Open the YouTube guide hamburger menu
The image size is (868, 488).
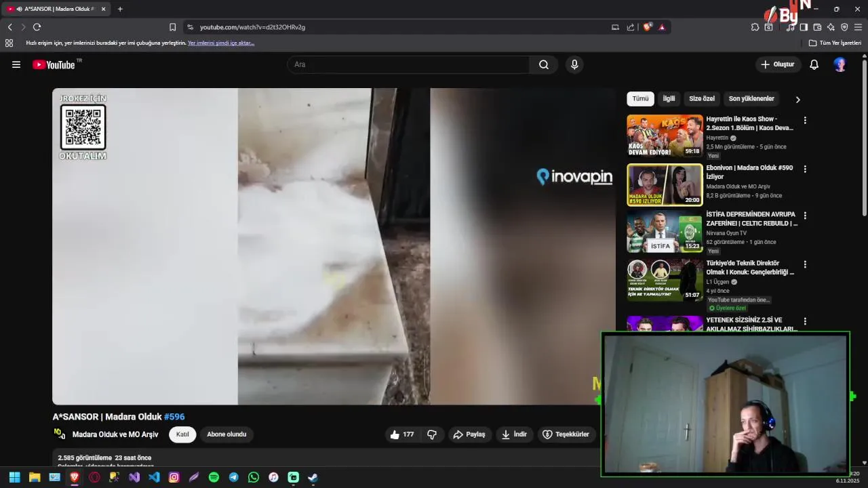pos(16,64)
